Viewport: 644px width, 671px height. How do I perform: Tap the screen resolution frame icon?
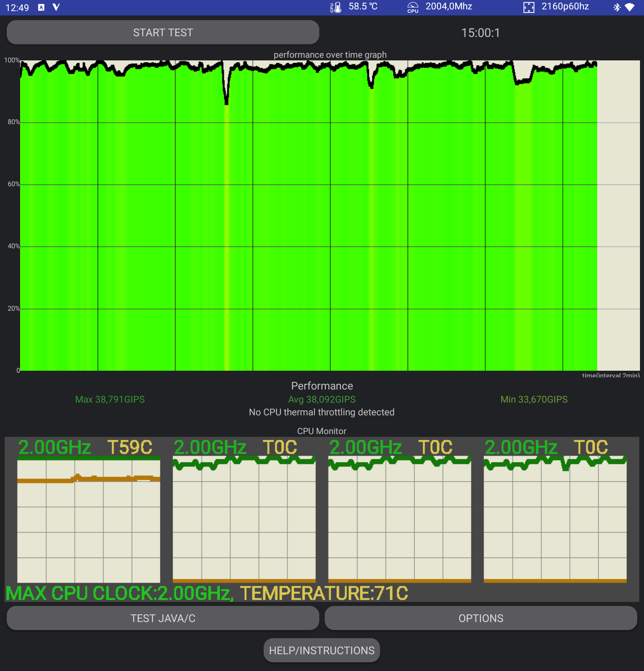click(x=529, y=7)
